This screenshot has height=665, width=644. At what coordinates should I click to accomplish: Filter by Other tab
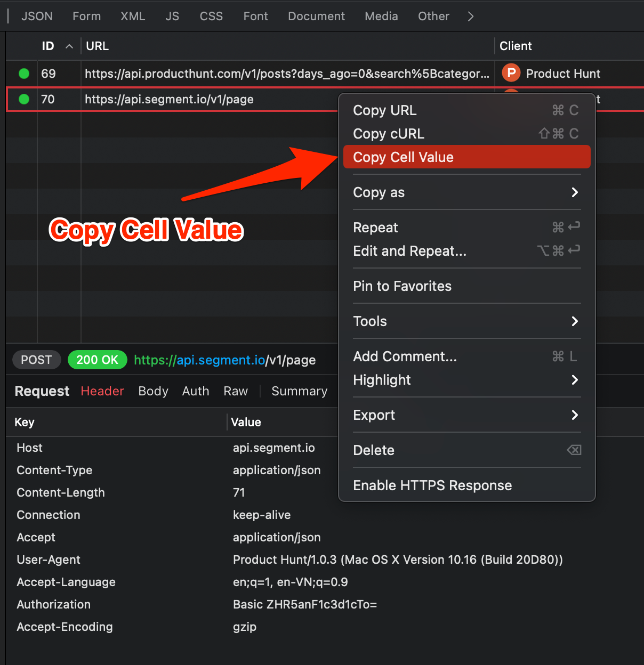click(x=433, y=17)
